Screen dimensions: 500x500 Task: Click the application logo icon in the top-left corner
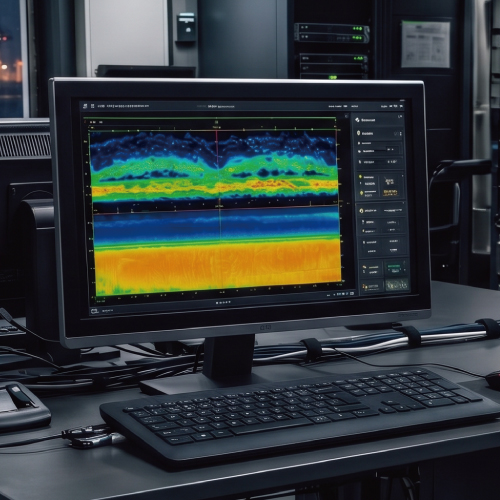click(x=85, y=106)
